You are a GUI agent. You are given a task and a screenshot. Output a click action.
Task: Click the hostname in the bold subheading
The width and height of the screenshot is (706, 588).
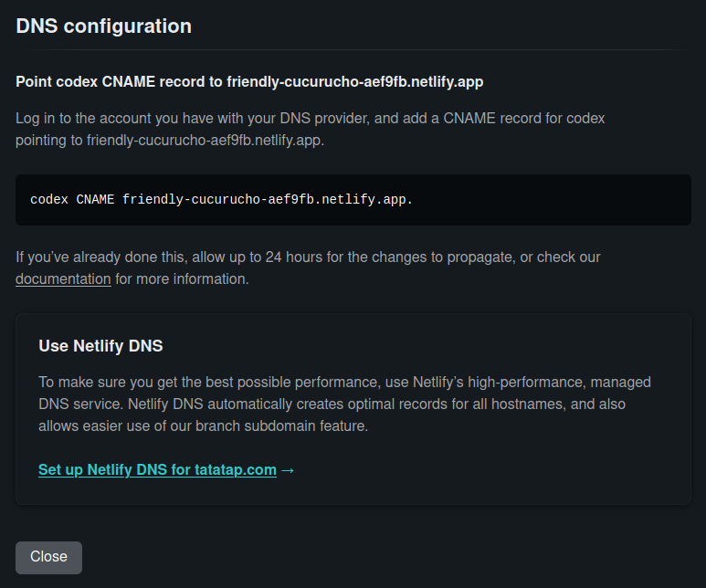[x=355, y=82]
